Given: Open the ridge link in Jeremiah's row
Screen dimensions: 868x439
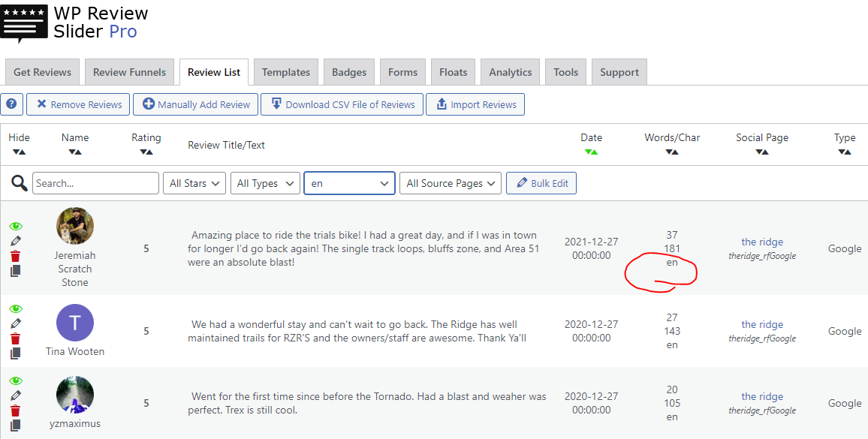Looking at the screenshot, I should click(762, 242).
